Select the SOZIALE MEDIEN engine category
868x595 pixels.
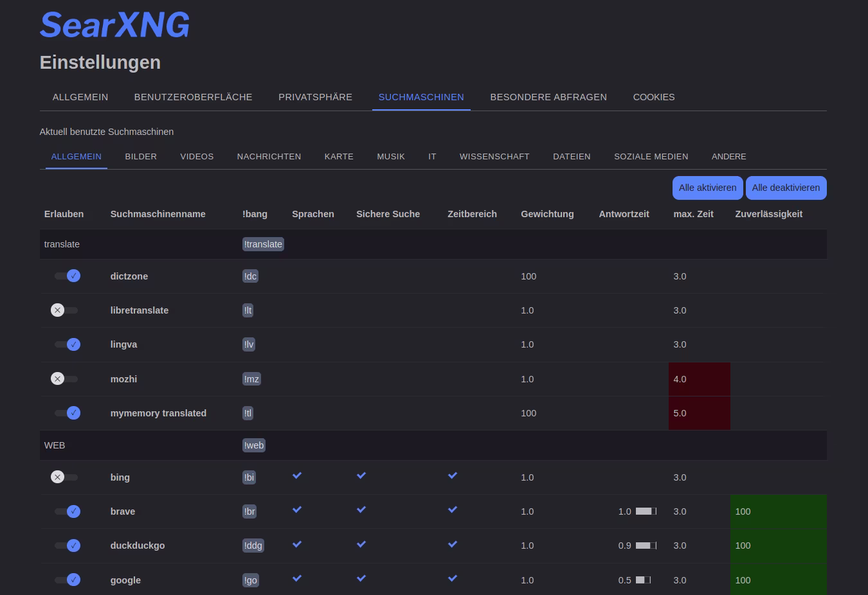click(651, 157)
